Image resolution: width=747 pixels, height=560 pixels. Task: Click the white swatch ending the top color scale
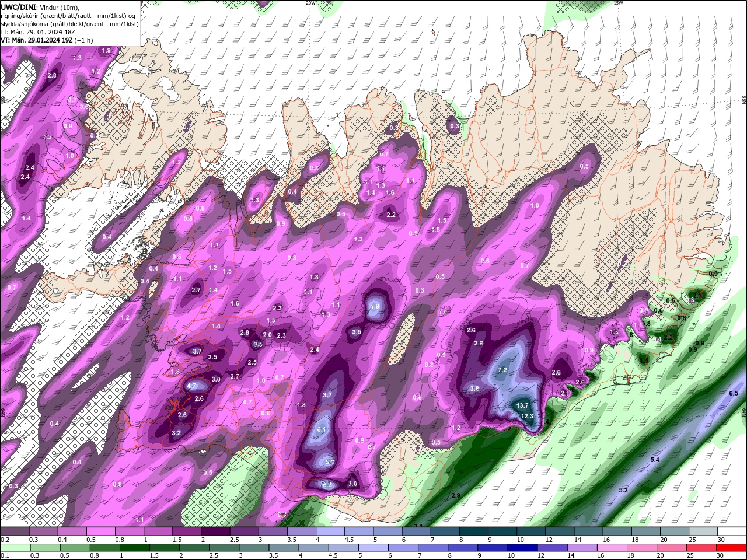pyautogui.click(x=732, y=531)
